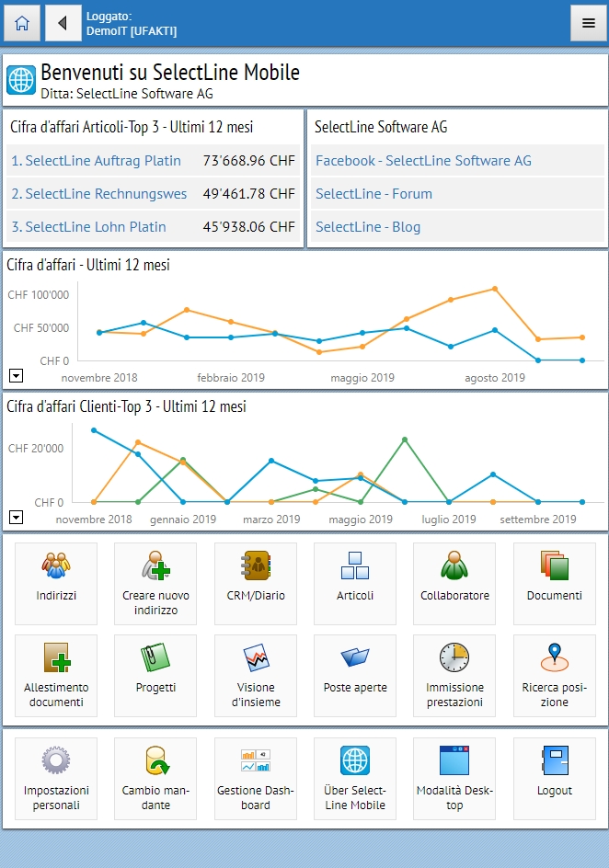Click 'Ditta: SelectLine Software AG' text
The image size is (609, 868).
(127, 94)
